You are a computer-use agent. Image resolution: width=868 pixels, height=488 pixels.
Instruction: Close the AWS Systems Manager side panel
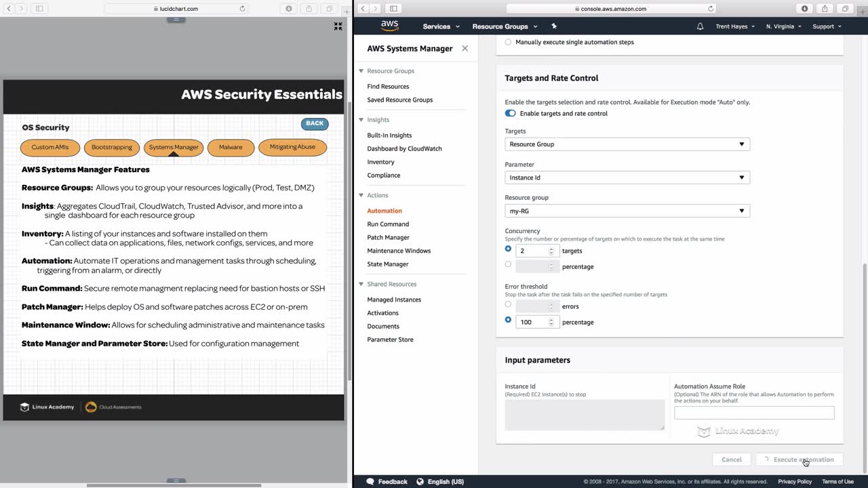(465, 48)
